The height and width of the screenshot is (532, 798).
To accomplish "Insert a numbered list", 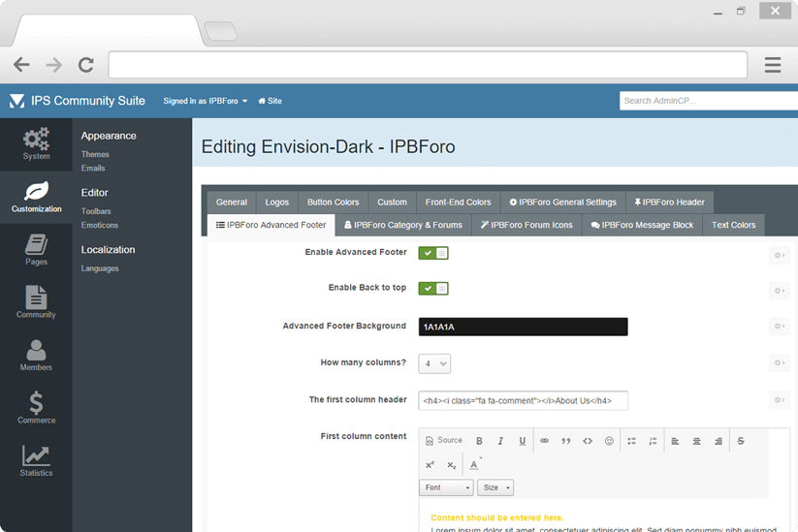I will 653,441.
